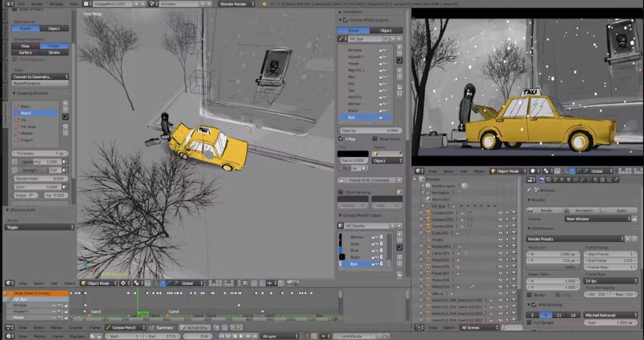The height and width of the screenshot is (340, 644).
Task: Open the Marker menu in dope sheet
Action: (x=56, y=327)
